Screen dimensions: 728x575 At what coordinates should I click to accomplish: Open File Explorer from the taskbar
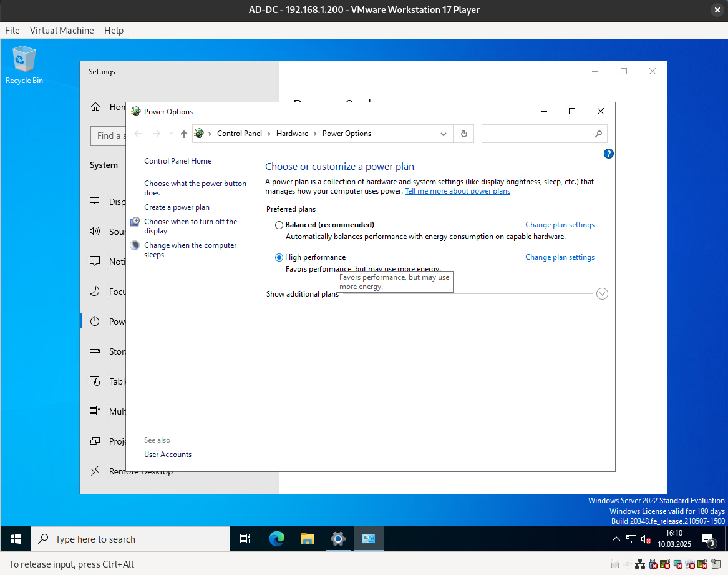click(307, 539)
